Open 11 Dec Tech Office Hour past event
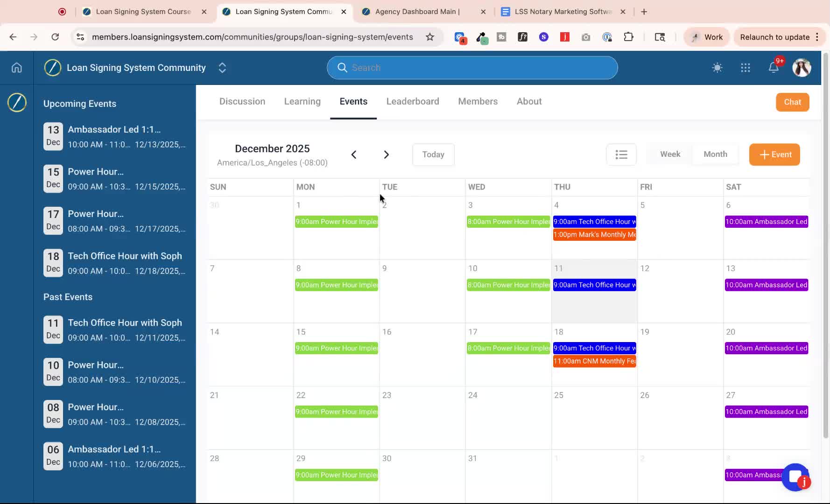The image size is (830, 504). point(115,330)
